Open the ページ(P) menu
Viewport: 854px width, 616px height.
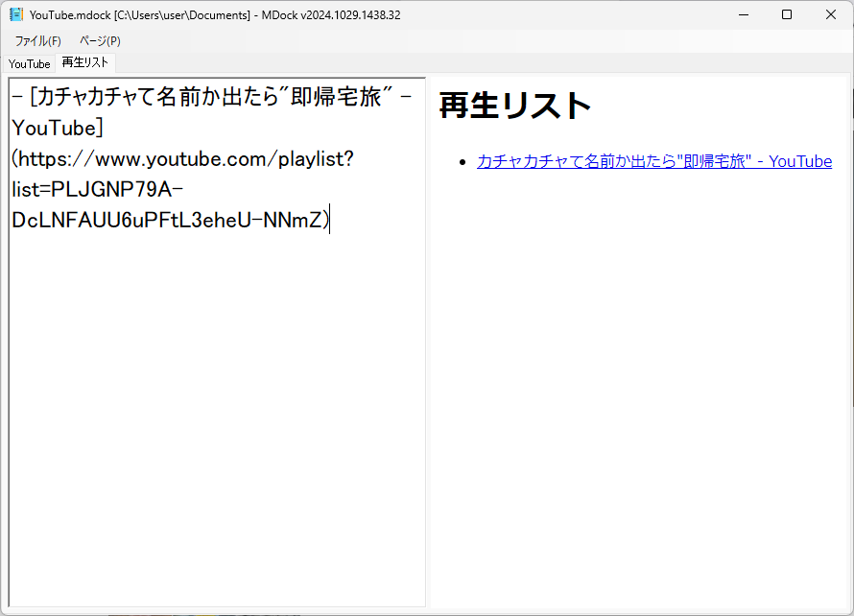click(x=100, y=41)
